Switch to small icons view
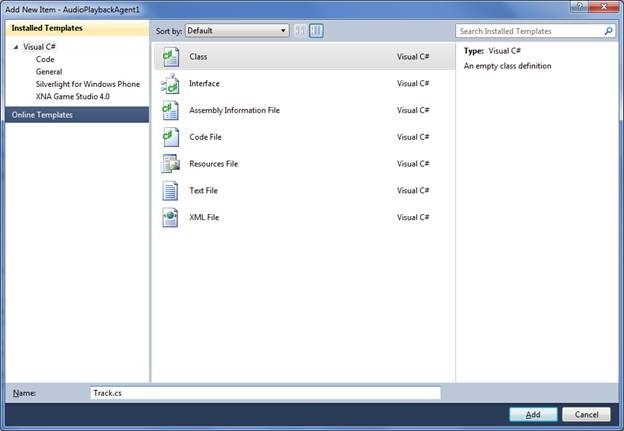The image size is (624, 431). [x=300, y=31]
